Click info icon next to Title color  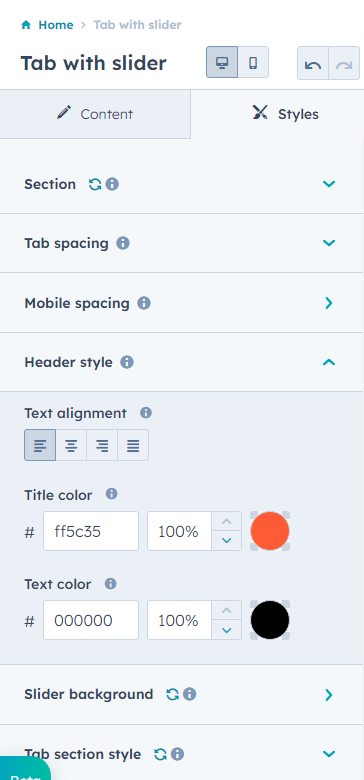(111, 494)
